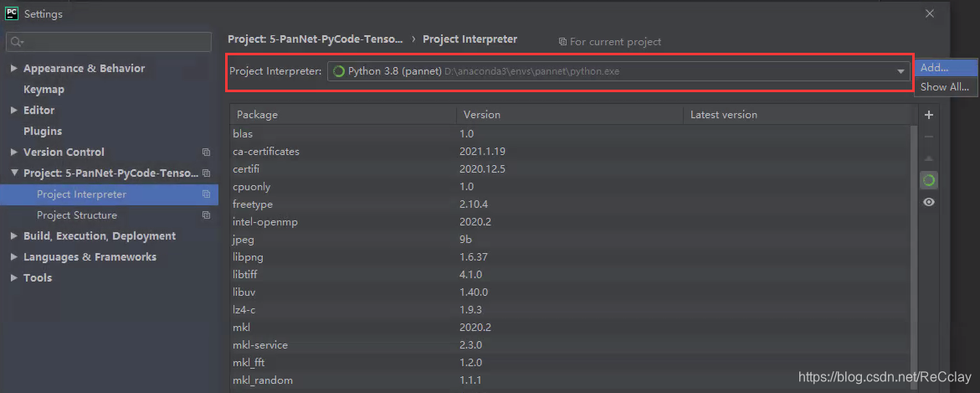Select the libuv package row
Viewport: 980px width, 393px height.
tap(572, 292)
